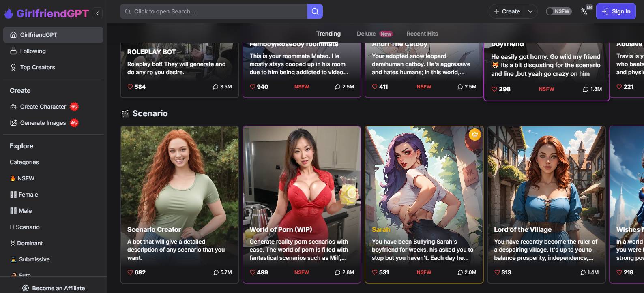Click the New badge next to Deluxe

[386, 34]
